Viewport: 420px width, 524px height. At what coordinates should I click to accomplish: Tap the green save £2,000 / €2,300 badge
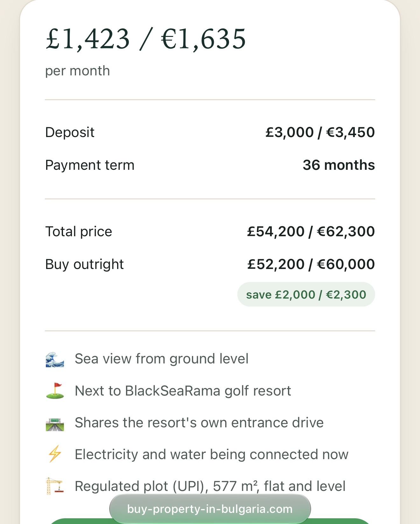[306, 294]
